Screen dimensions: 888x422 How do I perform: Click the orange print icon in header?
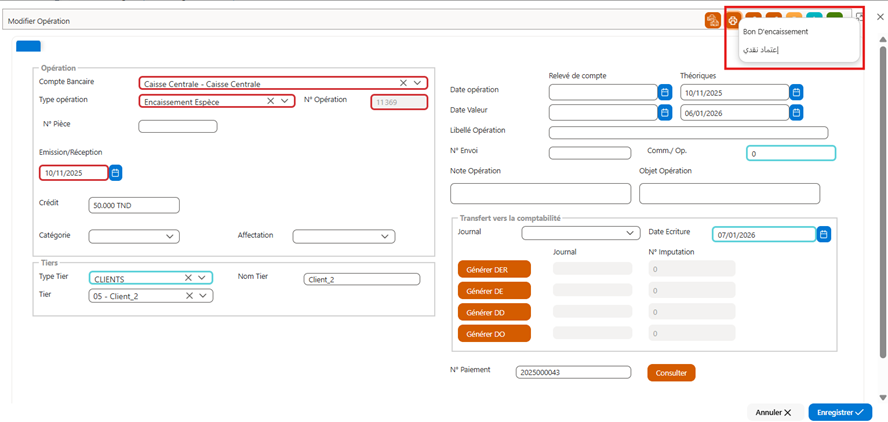click(733, 21)
